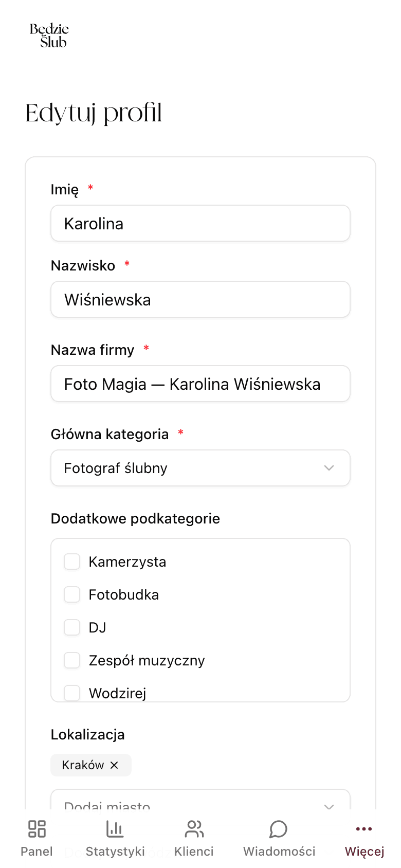Select the DJ checkbox
Viewport: 401px width, 868px height.
pos(72,627)
